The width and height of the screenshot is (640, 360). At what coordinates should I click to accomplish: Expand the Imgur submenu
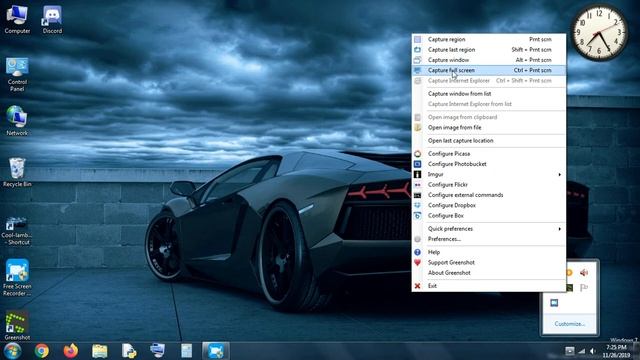489,174
